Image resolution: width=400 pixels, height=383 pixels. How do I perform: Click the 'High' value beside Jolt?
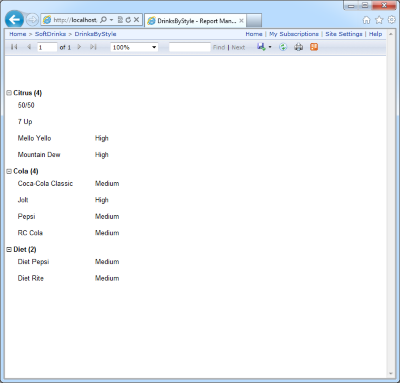pyautogui.click(x=102, y=200)
